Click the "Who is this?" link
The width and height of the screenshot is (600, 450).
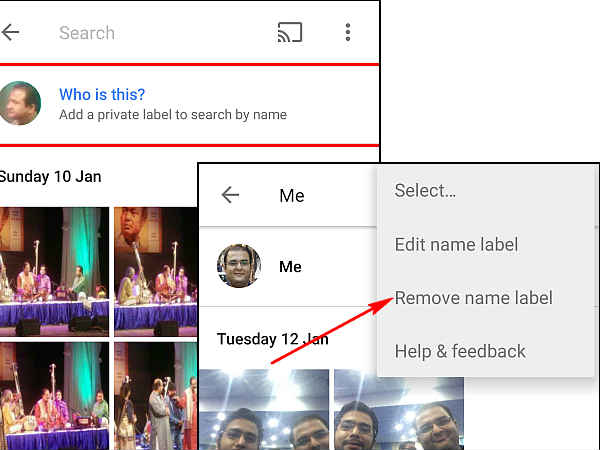tap(102, 95)
